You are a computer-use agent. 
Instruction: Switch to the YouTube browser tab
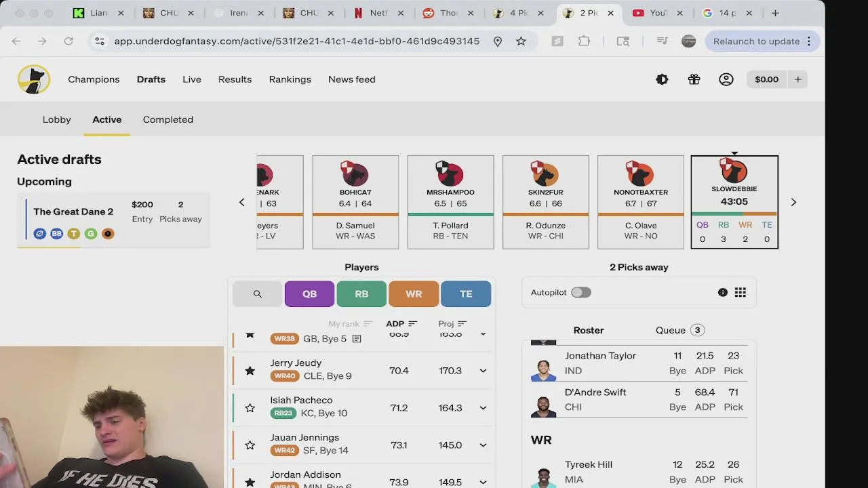(658, 13)
